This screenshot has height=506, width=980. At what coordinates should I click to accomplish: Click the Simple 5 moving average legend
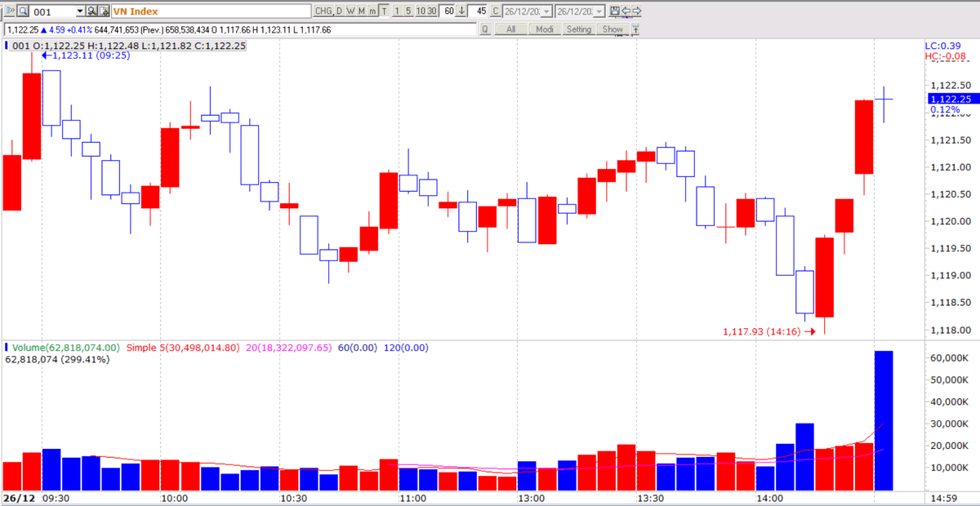(184, 348)
